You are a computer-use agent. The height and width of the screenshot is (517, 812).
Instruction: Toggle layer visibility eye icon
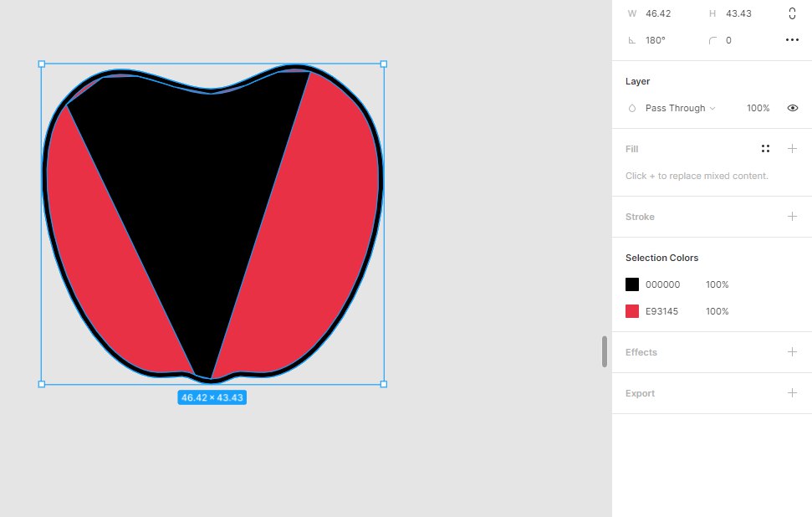tap(792, 108)
